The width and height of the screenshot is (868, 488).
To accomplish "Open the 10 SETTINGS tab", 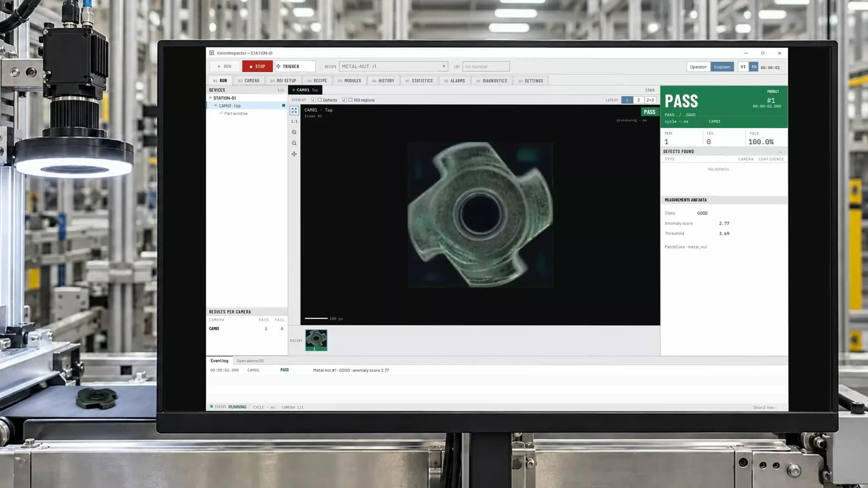I will [x=531, y=81].
